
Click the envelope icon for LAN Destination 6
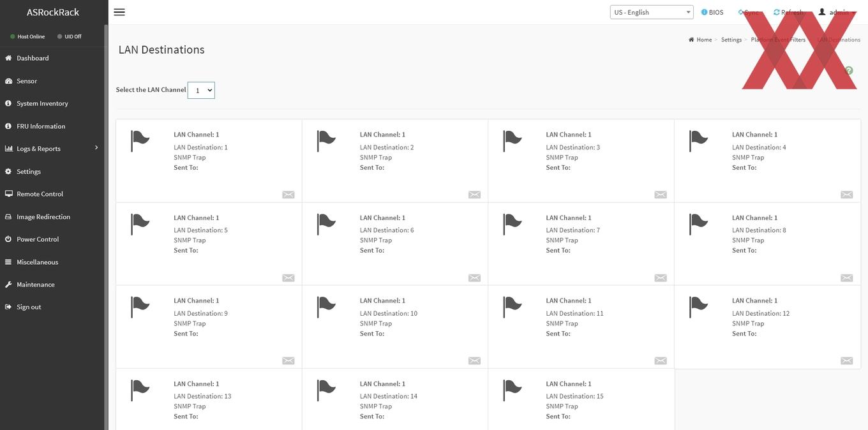pos(474,278)
